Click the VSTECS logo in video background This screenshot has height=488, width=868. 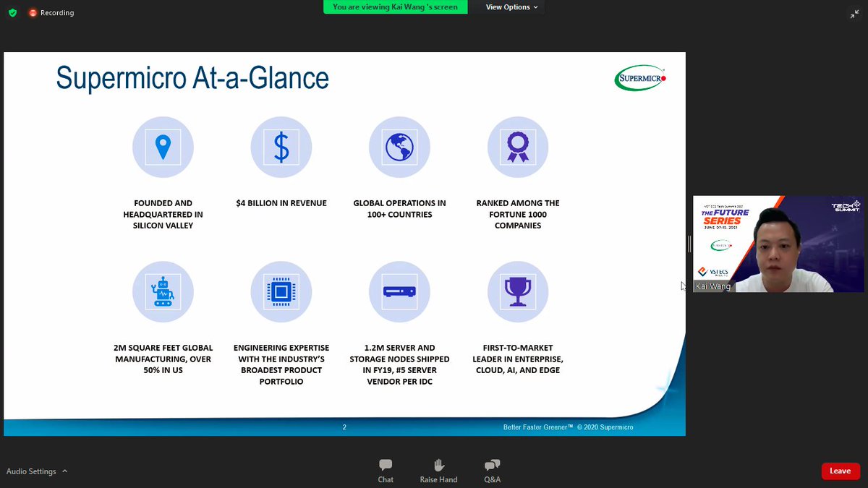pyautogui.click(x=713, y=272)
